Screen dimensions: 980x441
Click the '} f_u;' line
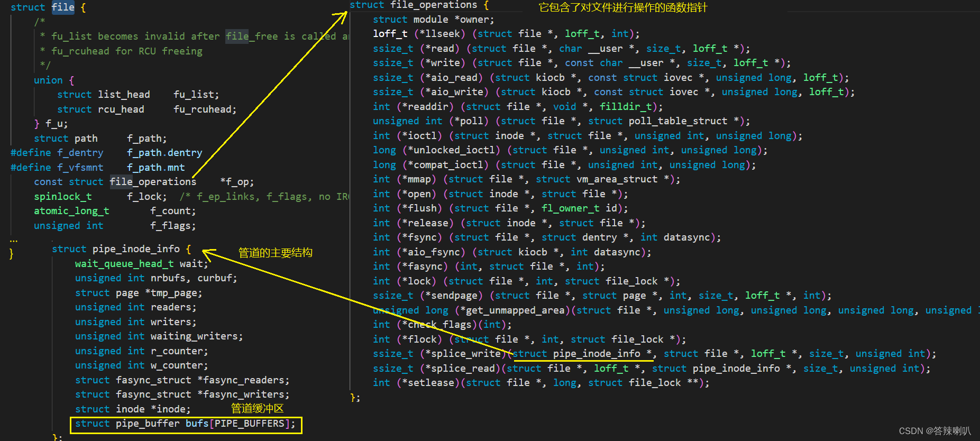pyautogui.click(x=51, y=124)
